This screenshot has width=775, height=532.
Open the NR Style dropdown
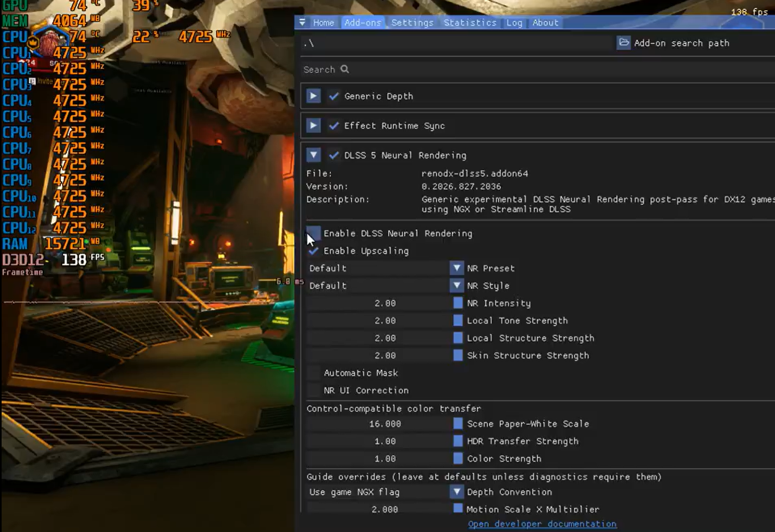(457, 286)
